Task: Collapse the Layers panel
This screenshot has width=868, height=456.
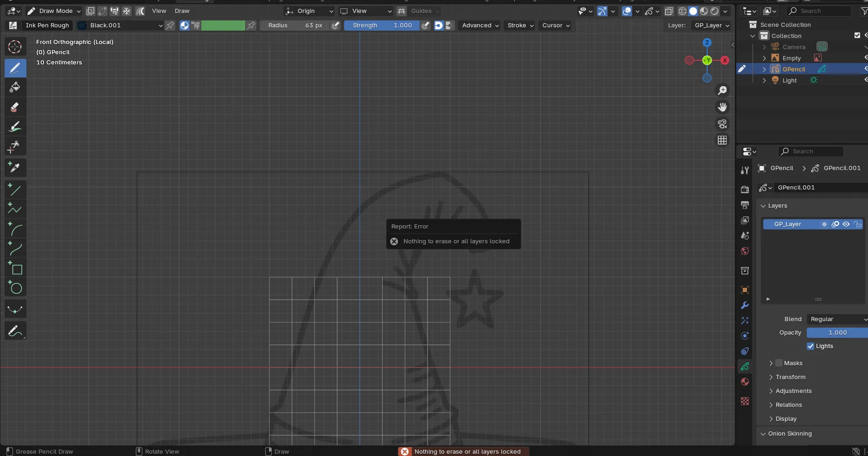Action: pyautogui.click(x=777, y=206)
